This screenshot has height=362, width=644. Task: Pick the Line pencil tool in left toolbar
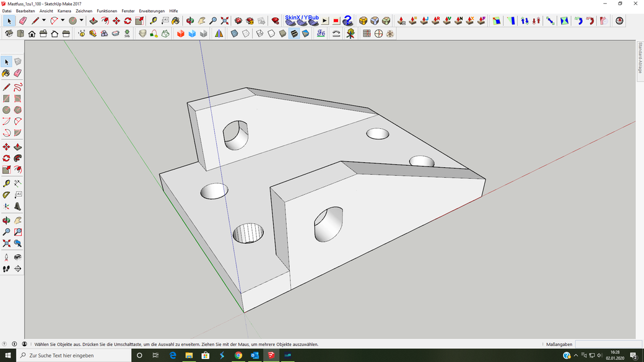pos(6,87)
